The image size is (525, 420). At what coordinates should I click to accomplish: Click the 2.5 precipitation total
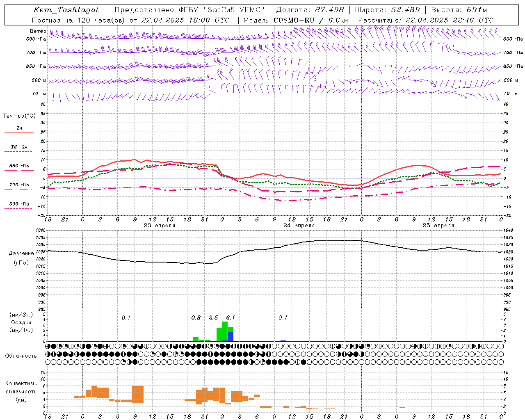[x=213, y=317]
